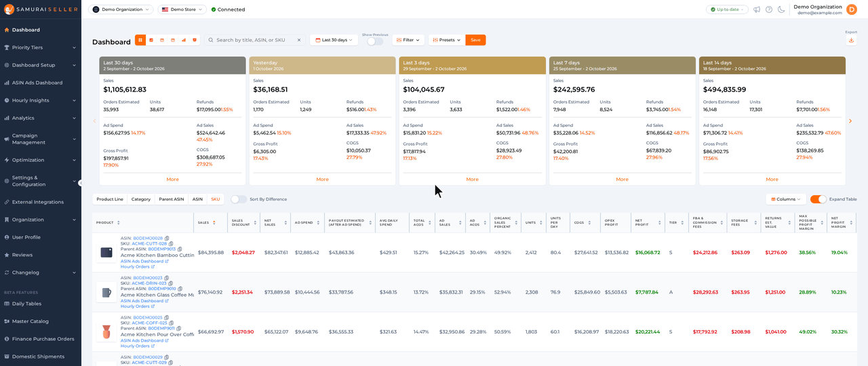868x366 pixels.
Task: Open the Demo Store dropdown
Action: point(182,9)
